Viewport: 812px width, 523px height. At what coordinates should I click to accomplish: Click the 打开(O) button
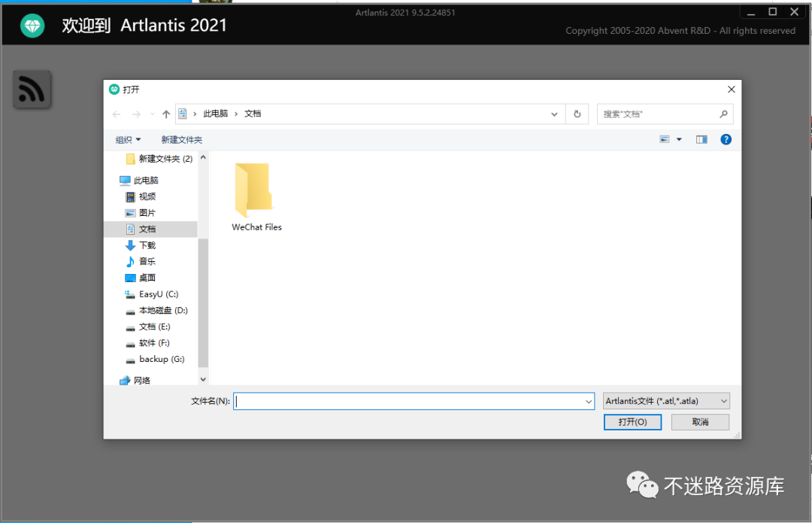pyautogui.click(x=632, y=422)
